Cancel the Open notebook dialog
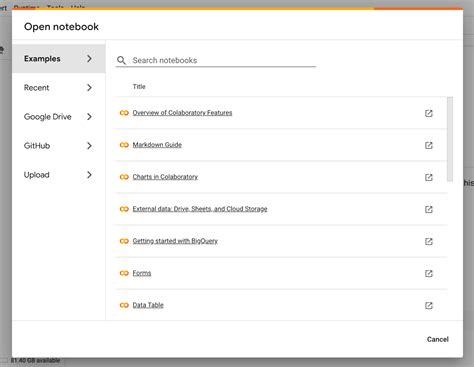 (438, 339)
